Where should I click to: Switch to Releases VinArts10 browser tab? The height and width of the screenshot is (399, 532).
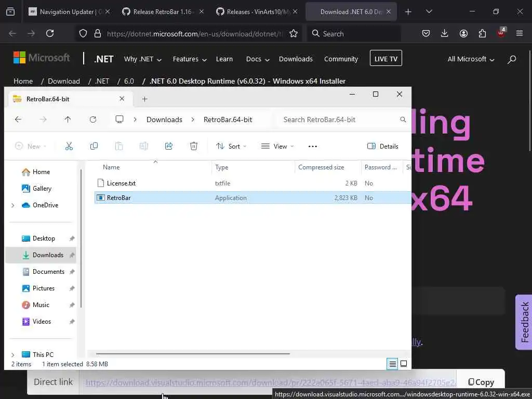(257, 12)
